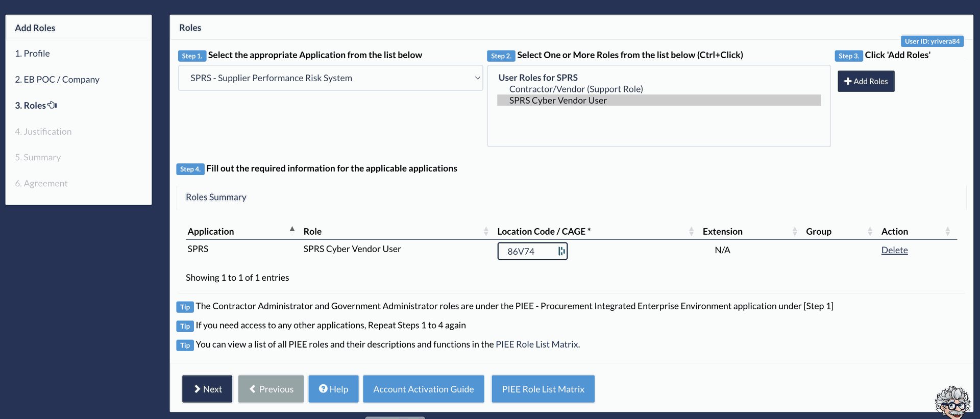Click the professor mascot help icon
The image size is (980, 419).
pos(952,402)
